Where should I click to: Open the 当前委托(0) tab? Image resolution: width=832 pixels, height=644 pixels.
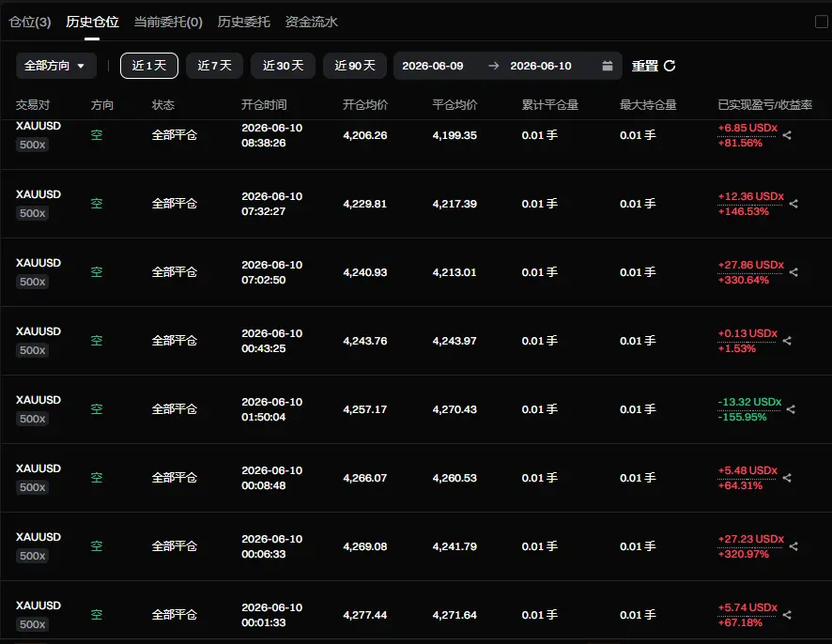pos(168,22)
